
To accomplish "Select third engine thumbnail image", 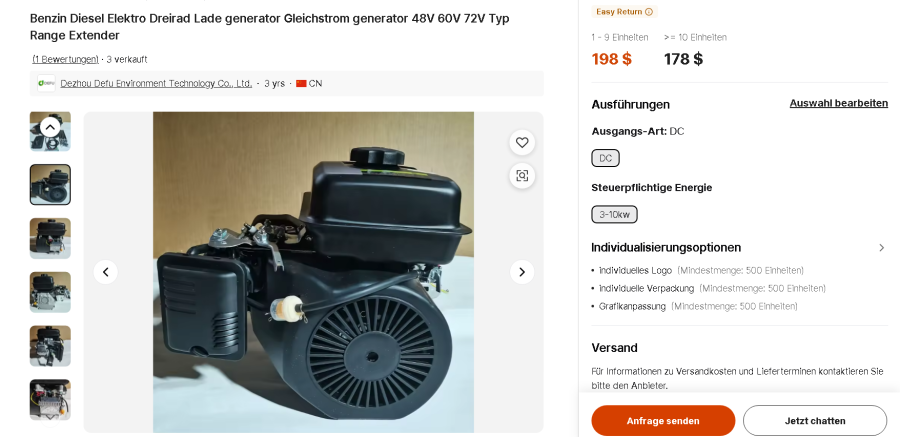I will click(51, 238).
